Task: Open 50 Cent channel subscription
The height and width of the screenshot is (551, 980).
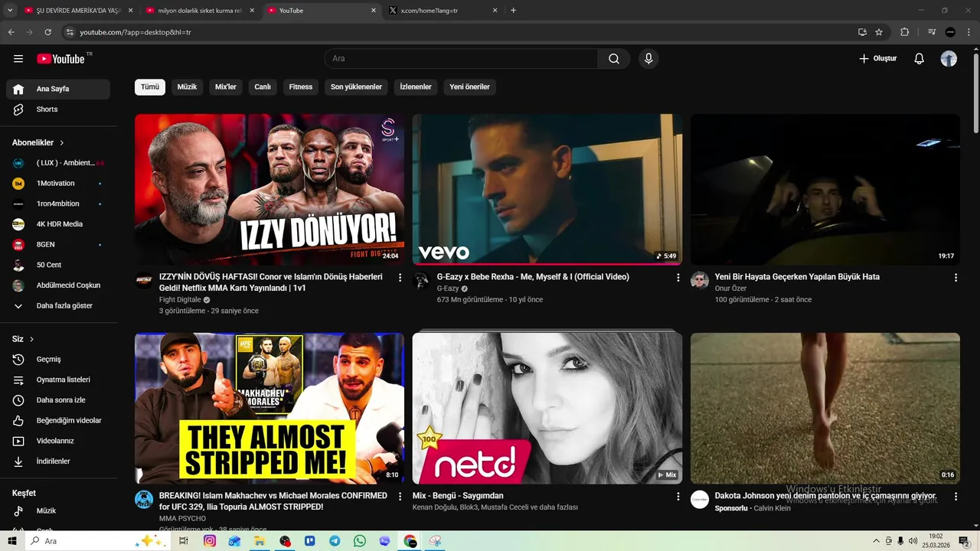Action: tap(58, 265)
